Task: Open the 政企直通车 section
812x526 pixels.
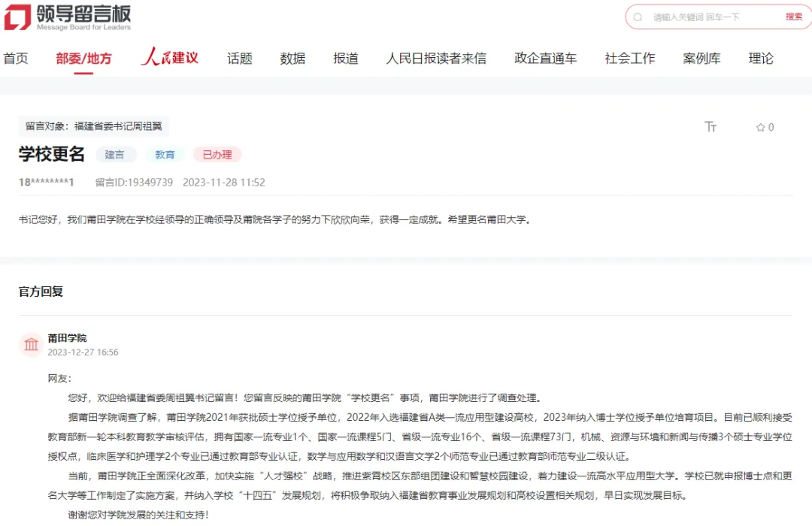Action: [x=544, y=58]
